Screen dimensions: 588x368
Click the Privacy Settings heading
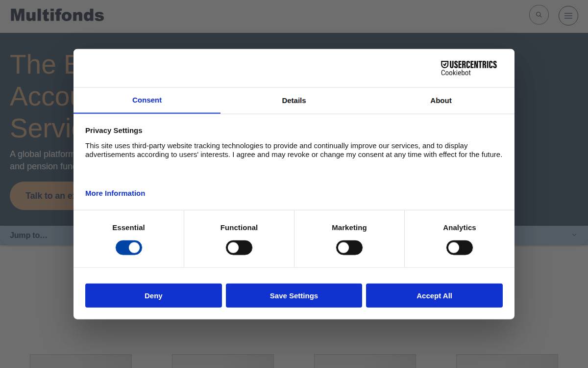click(x=114, y=131)
